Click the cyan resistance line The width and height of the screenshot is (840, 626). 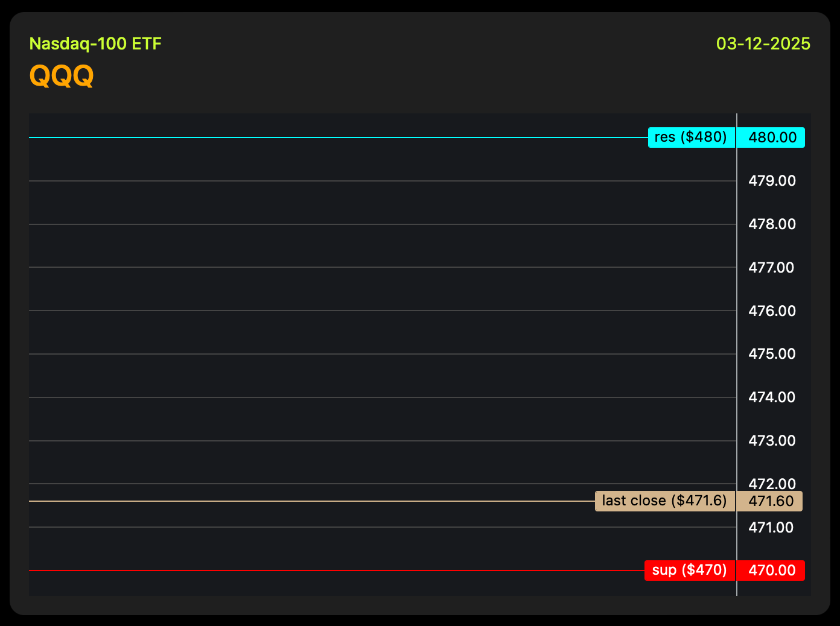point(338,138)
